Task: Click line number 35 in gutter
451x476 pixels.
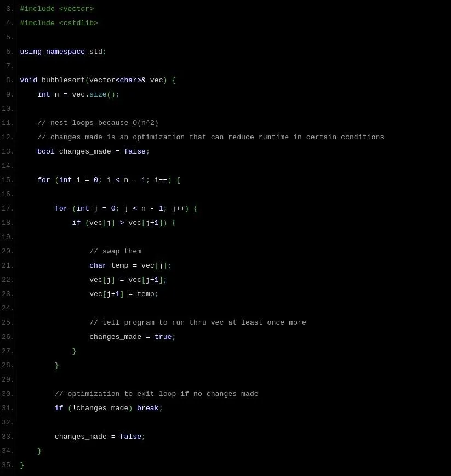Action: (x=7, y=465)
